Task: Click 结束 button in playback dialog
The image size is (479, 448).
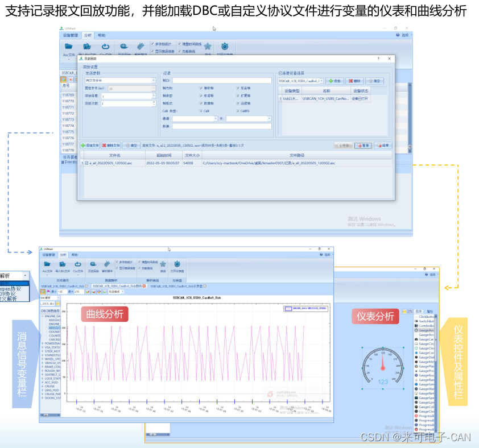Action: pos(383,146)
